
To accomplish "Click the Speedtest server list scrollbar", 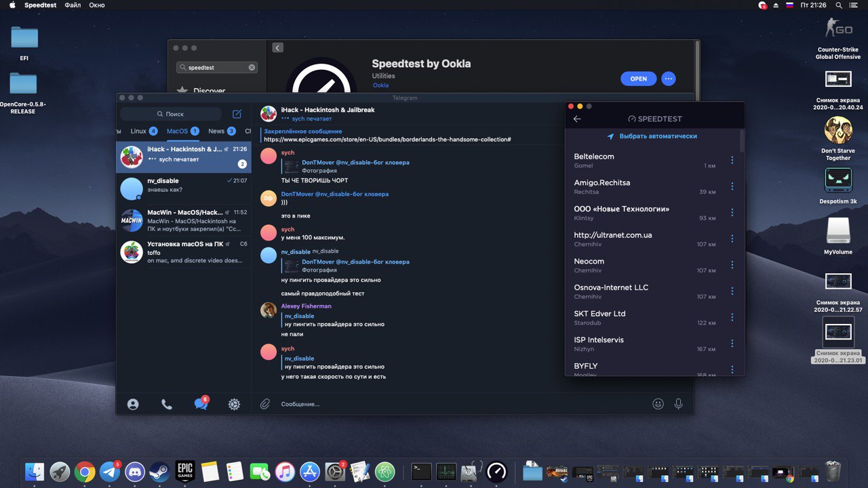I will coord(742,142).
